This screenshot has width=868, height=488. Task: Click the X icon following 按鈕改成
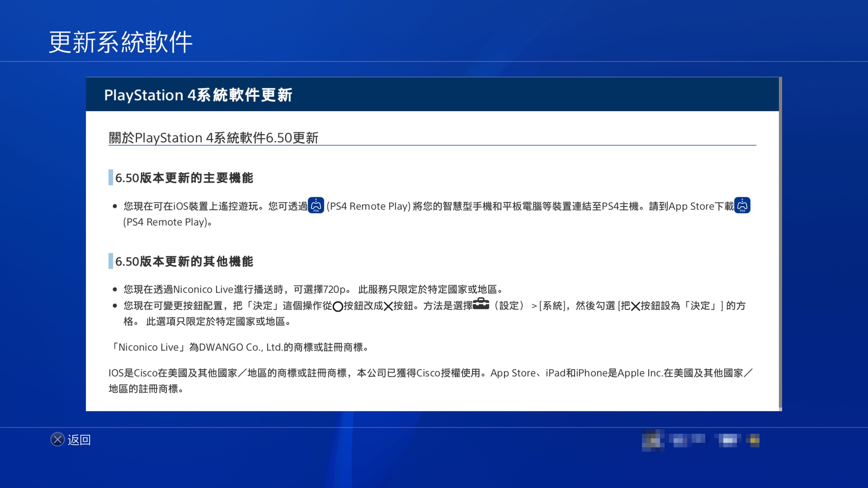click(388, 307)
